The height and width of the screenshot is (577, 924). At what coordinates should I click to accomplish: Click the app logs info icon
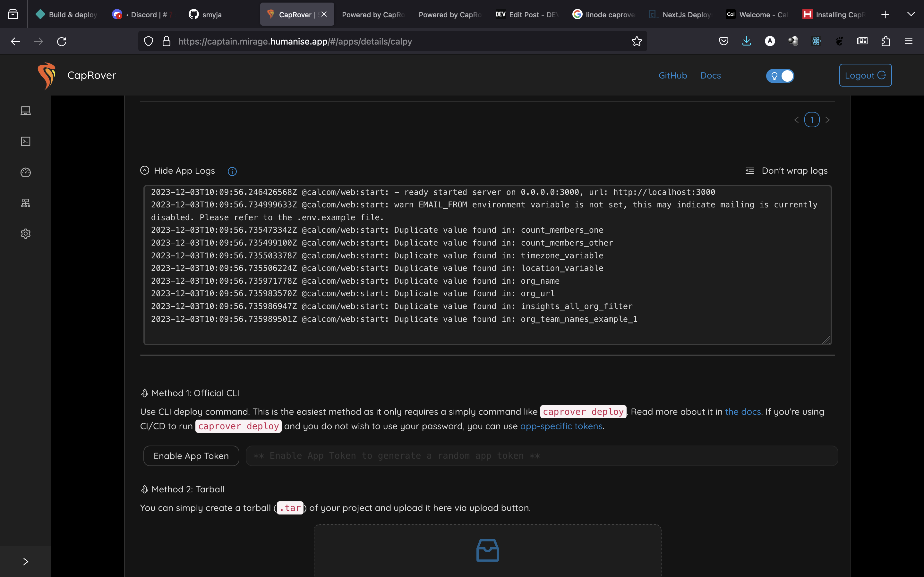pyautogui.click(x=232, y=171)
